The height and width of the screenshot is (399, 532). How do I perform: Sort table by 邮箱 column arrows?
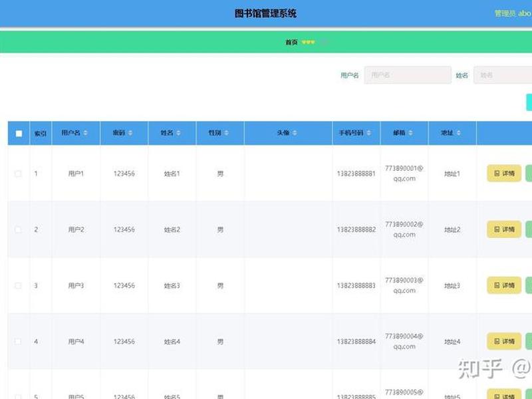point(410,132)
